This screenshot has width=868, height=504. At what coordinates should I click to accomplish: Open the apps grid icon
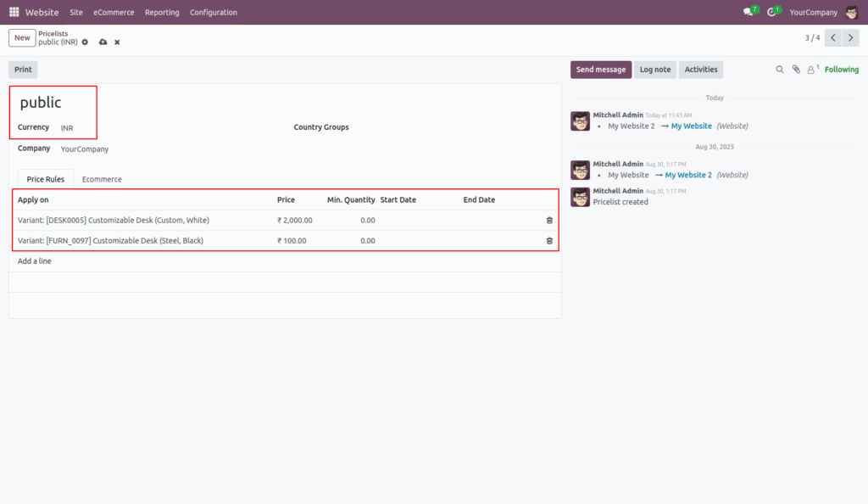coord(13,12)
